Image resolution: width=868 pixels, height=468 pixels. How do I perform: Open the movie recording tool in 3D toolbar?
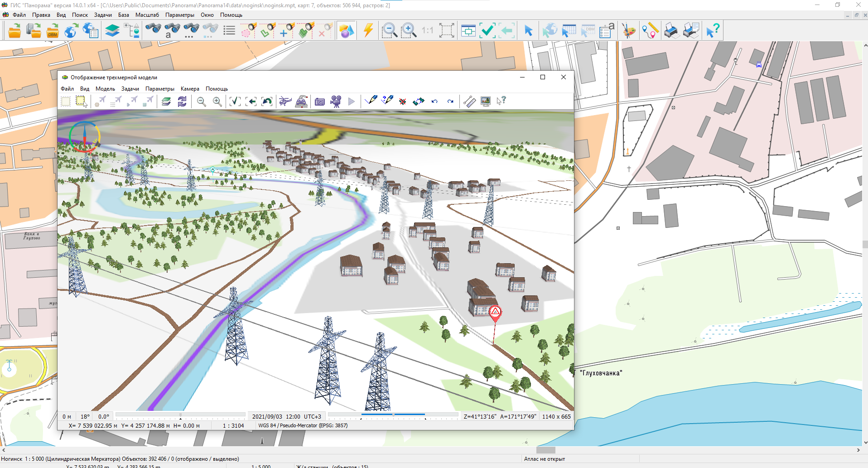335,101
